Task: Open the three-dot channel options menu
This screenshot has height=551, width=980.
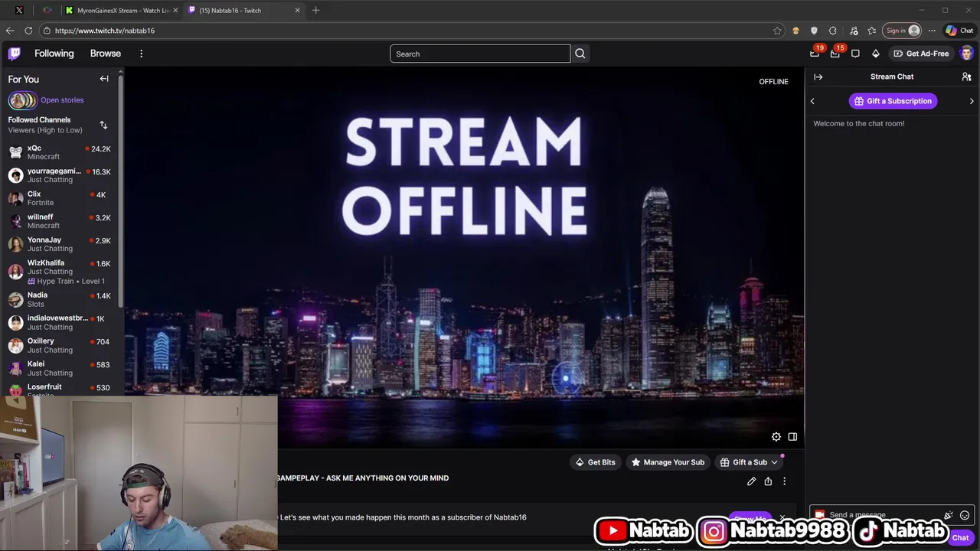Action: point(784,481)
